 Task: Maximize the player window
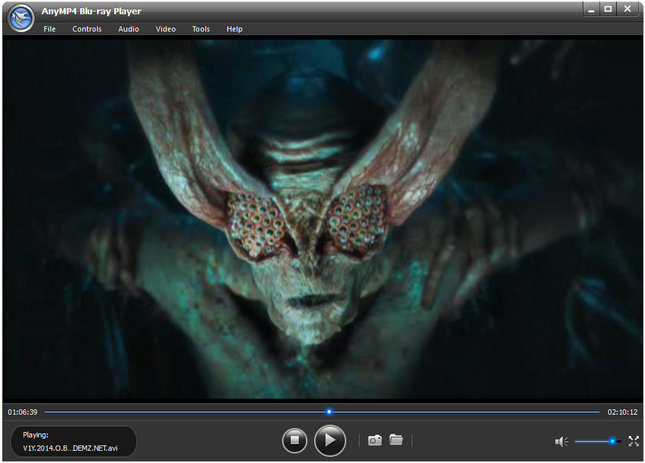(608, 9)
